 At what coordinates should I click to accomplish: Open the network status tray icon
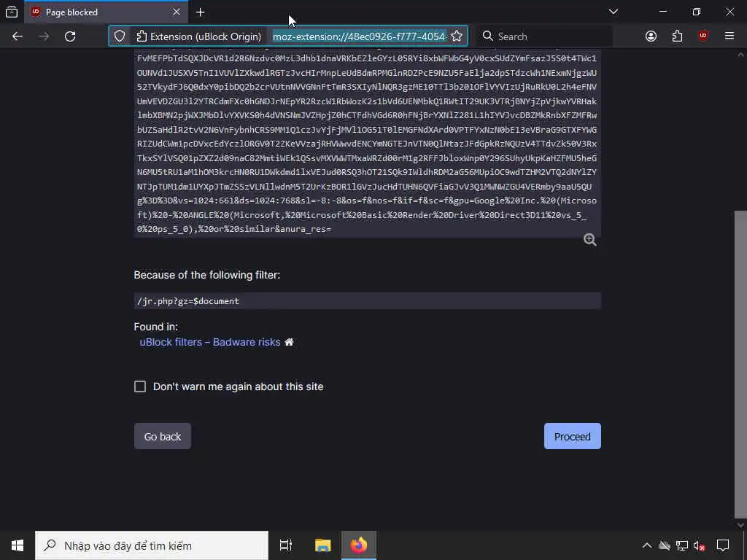coord(682,545)
